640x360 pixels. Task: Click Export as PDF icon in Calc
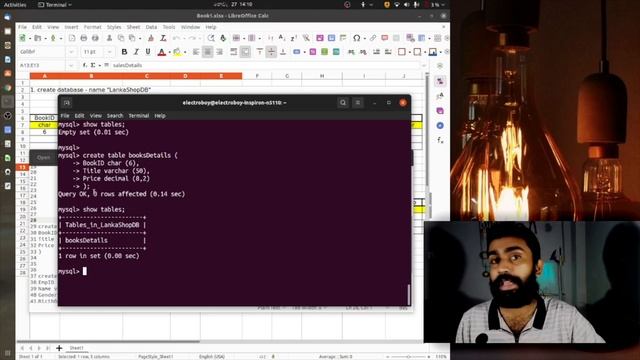72,38
